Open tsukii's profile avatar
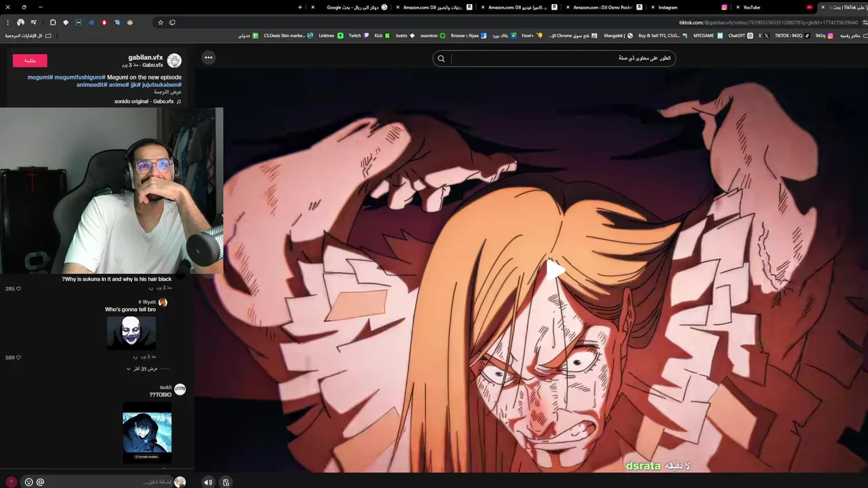 [180, 389]
